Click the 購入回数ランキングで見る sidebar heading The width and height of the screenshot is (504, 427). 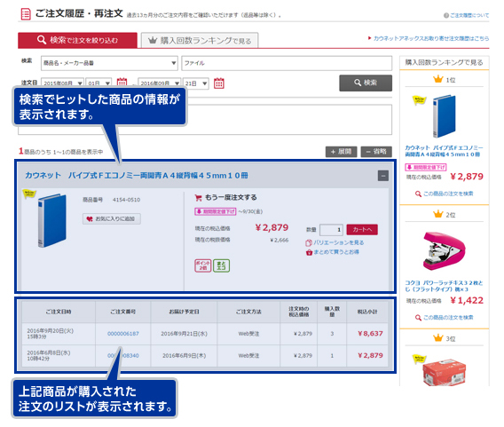tap(444, 62)
